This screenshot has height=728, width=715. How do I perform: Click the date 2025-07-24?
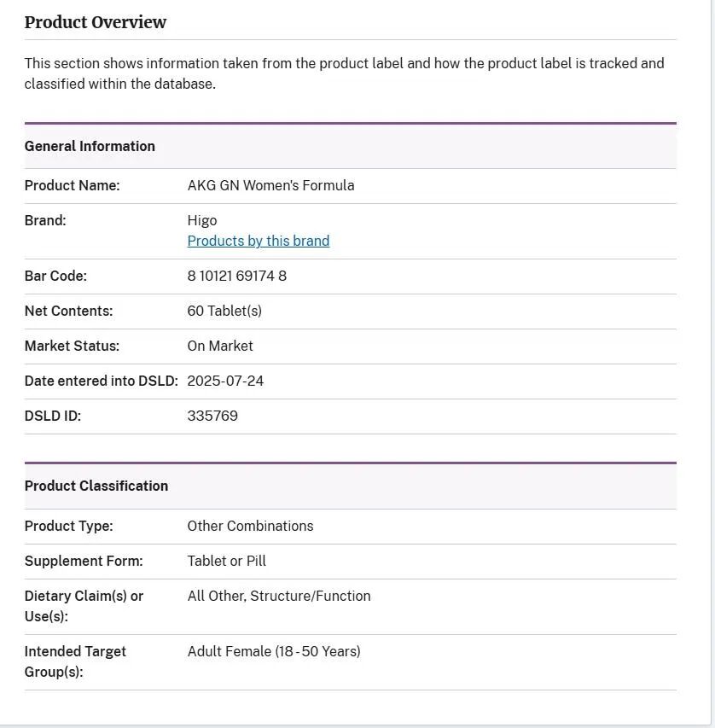click(x=225, y=381)
